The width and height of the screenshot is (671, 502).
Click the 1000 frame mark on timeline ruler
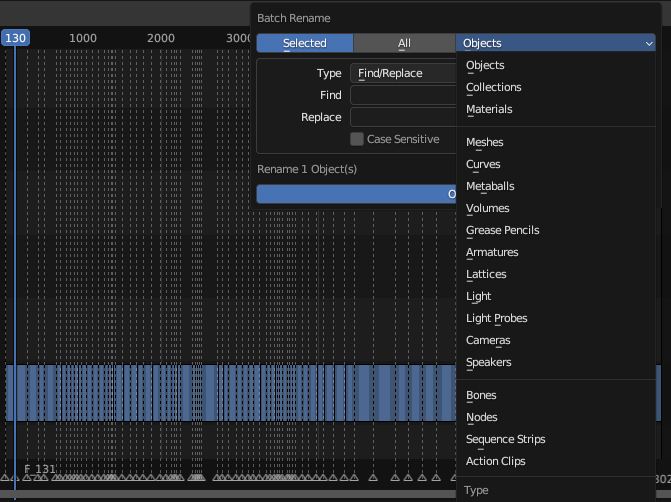[83, 38]
